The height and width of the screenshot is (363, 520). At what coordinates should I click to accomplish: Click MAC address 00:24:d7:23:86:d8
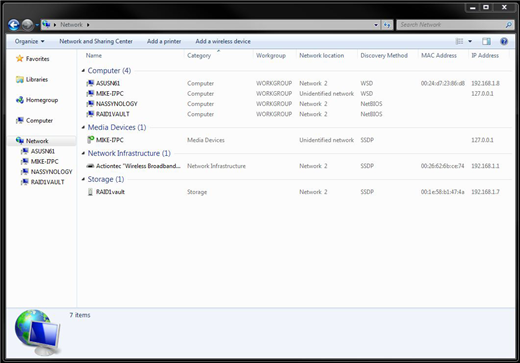point(443,83)
